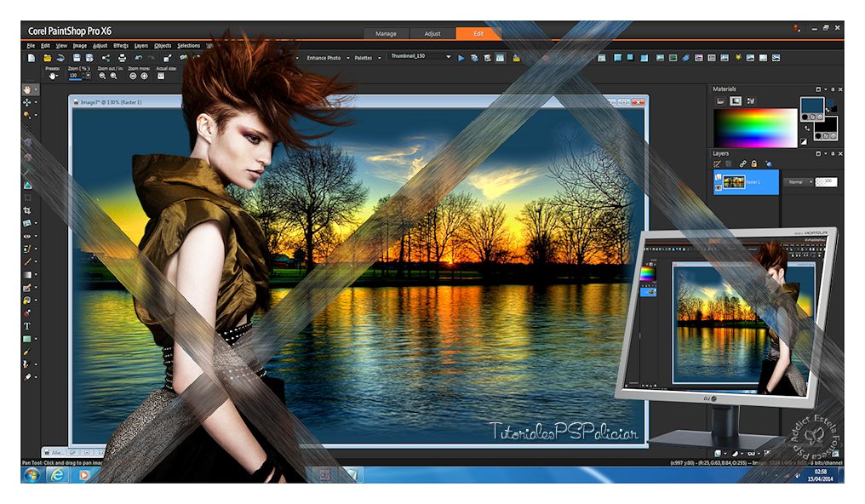Switch to the Manage tab
865x504 pixels.
[386, 34]
